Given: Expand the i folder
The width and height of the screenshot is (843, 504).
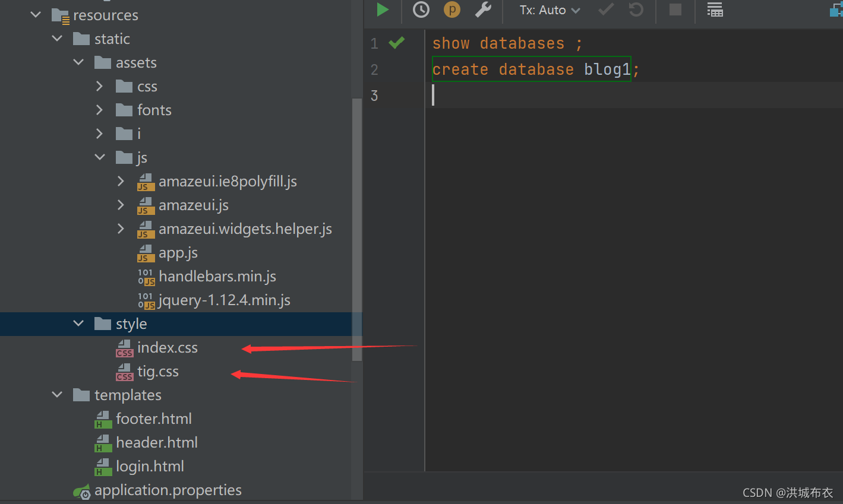Looking at the screenshot, I should (99, 134).
